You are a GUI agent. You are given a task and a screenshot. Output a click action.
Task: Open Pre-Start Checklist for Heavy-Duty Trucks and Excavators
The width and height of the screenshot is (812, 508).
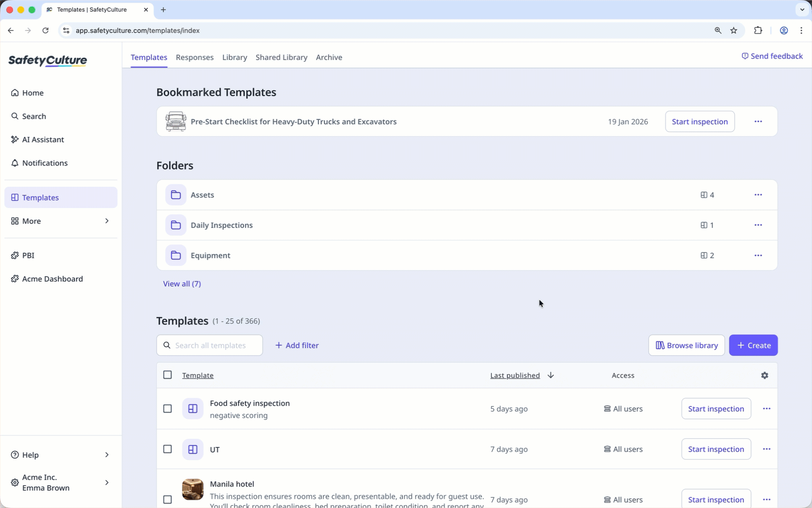tap(293, 122)
